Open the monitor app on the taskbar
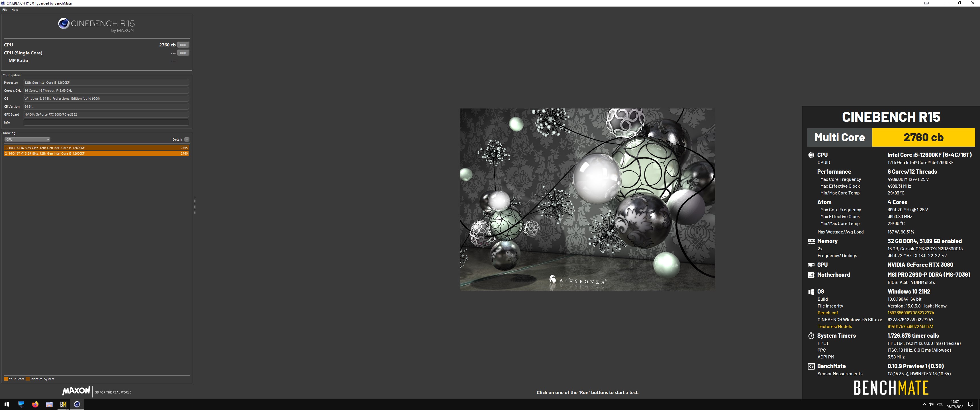This screenshot has width=980, height=410. pos(21,404)
